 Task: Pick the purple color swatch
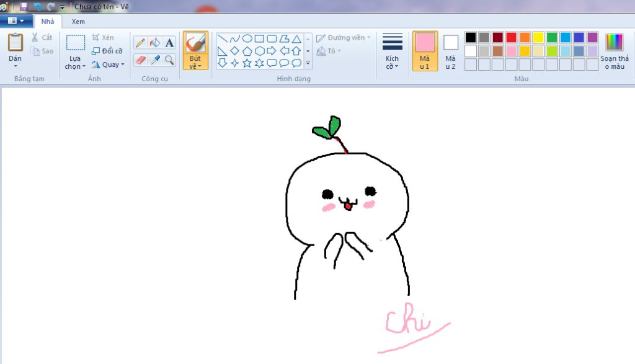pos(592,38)
